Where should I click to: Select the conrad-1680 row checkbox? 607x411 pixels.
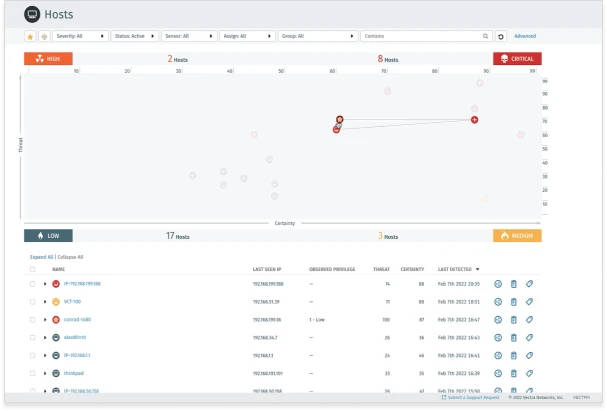[x=32, y=319]
